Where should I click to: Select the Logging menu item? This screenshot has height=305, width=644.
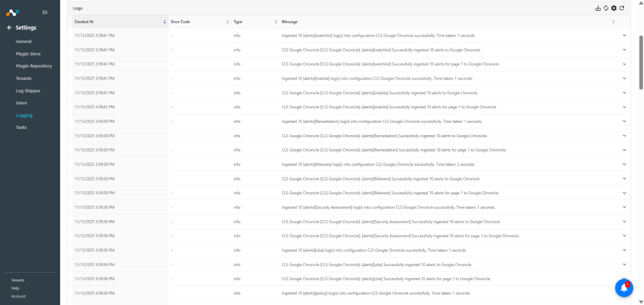25,115
